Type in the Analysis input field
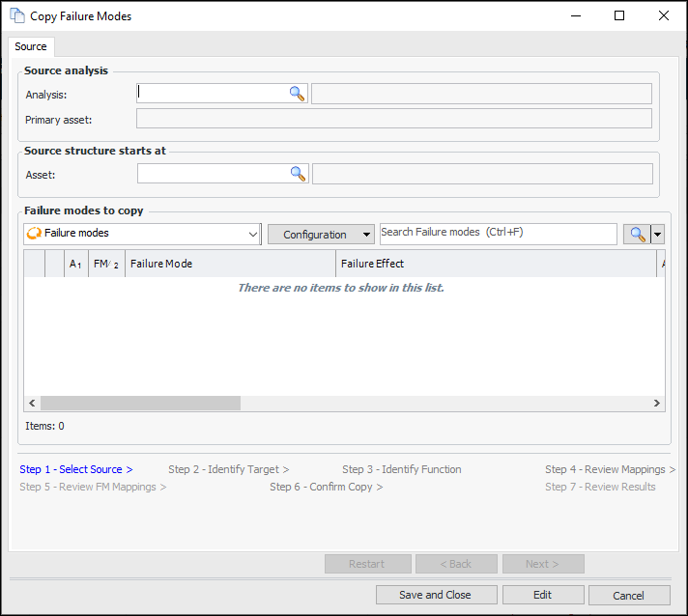The image size is (688, 616). coord(213,94)
